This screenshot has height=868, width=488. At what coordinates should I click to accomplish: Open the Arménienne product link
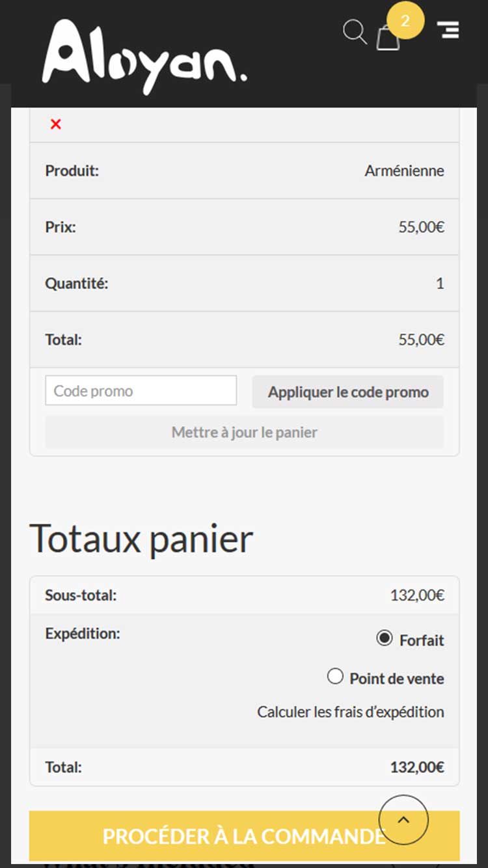pos(404,171)
